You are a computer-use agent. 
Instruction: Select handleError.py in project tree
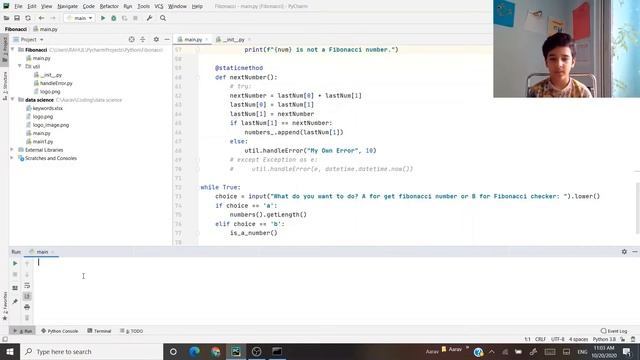[x=56, y=83]
